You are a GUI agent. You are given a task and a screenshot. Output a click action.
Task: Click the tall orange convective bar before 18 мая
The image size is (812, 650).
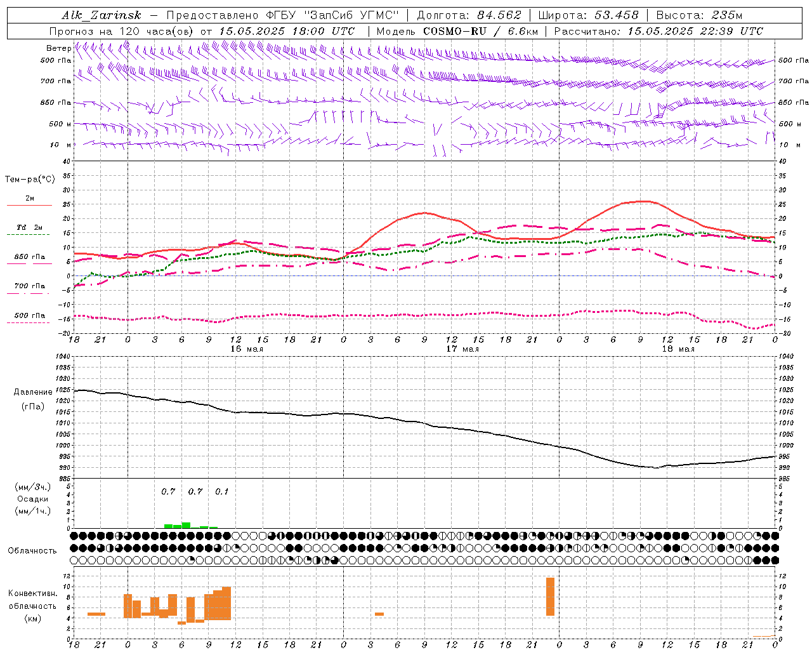[x=550, y=597]
